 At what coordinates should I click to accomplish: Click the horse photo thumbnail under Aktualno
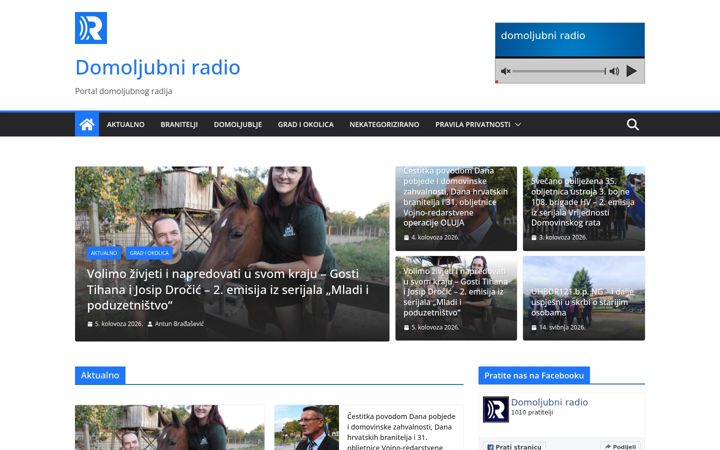(169, 428)
